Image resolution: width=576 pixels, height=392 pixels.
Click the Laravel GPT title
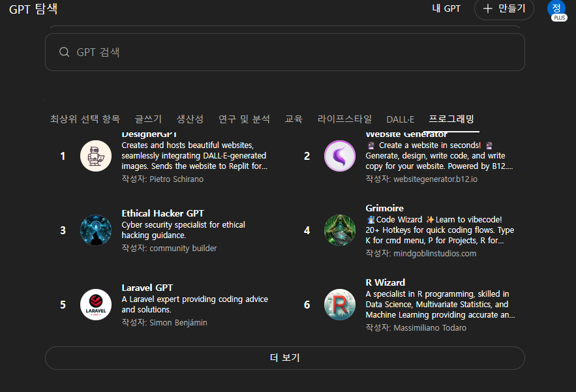(147, 288)
